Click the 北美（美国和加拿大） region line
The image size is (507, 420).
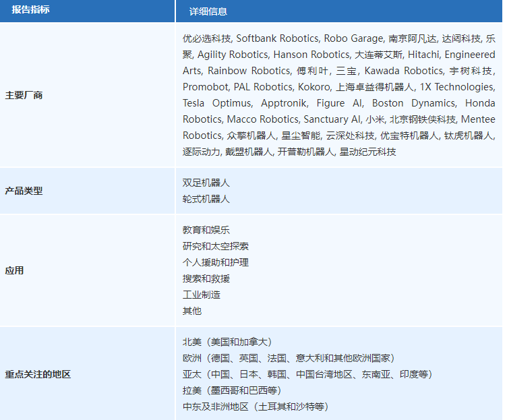pos(227,342)
